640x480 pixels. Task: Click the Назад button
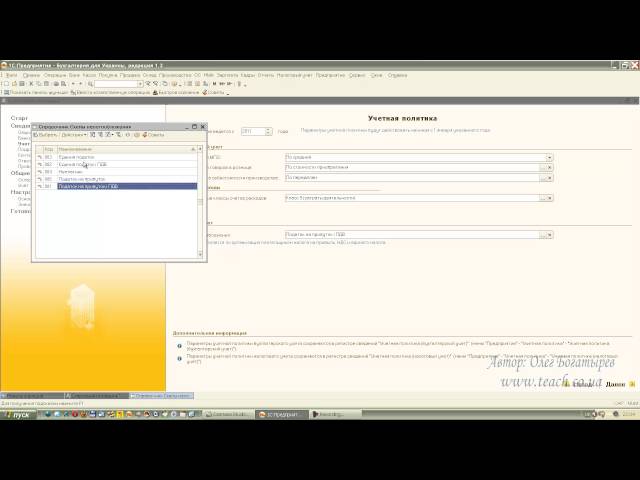pyautogui.click(x=579, y=384)
